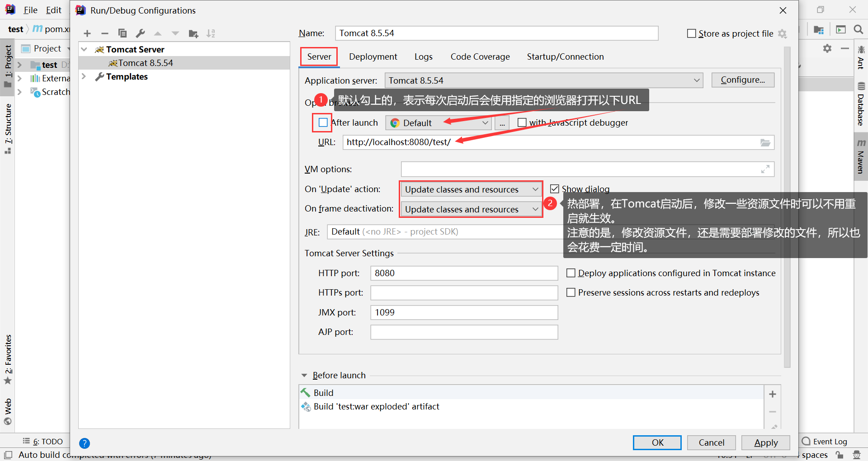Image resolution: width=868 pixels, height=461 pixels.
Task: Check Deploy applications configured in Tomcat instance
Action: point(571,273)
